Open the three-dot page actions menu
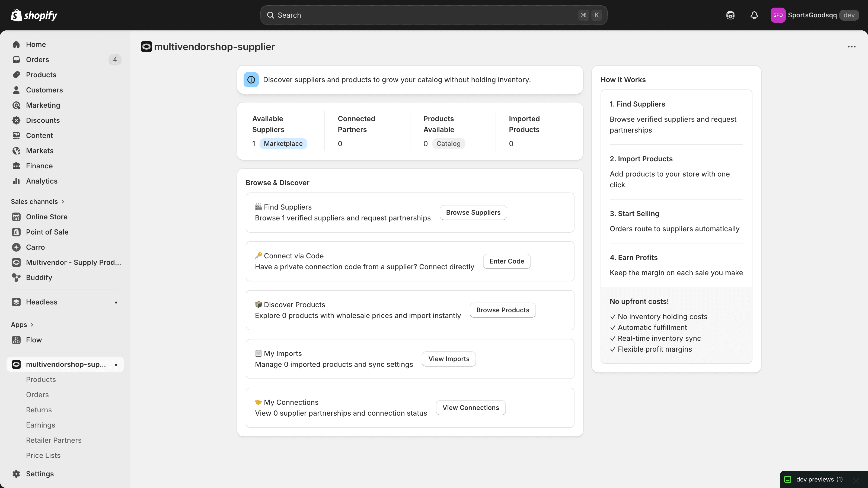The image size is (868, 488). coord(851,47)
